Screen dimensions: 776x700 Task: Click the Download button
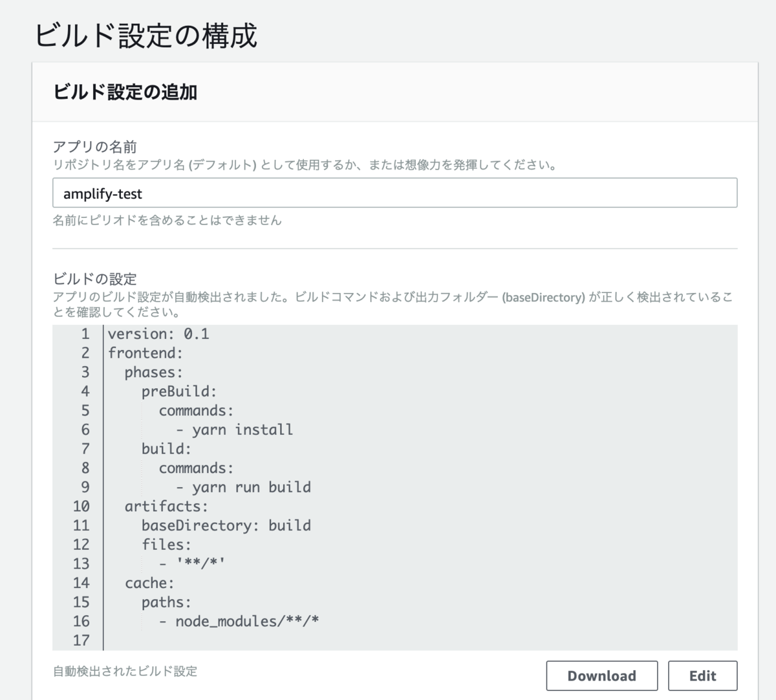pos(601,675)
